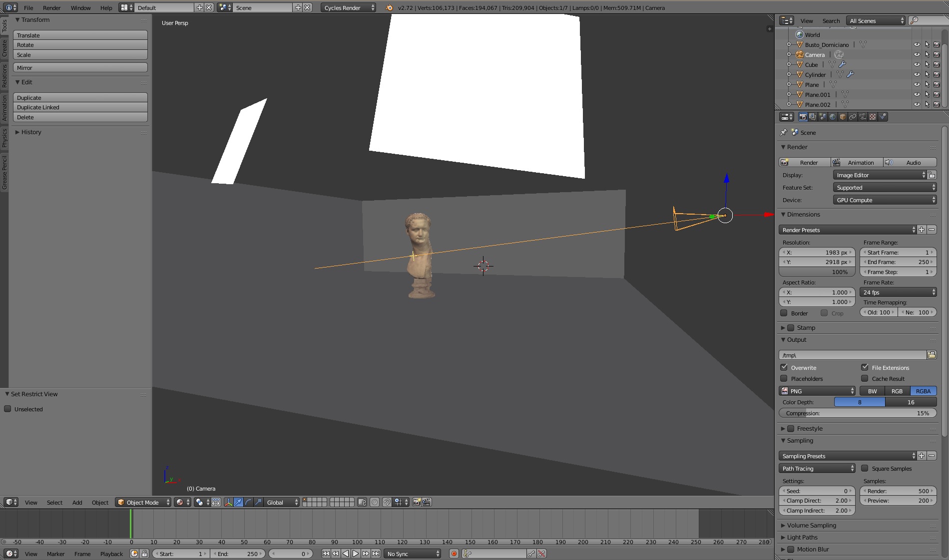Click the PNG Compression slider
The width and height of the screenshot is (949, 560).
coord(857,413)
